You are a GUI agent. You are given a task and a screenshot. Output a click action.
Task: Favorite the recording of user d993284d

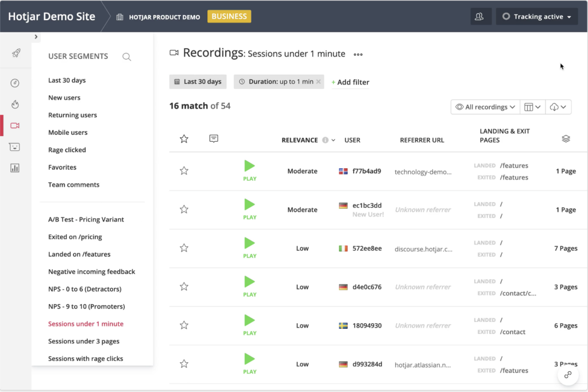184,364
